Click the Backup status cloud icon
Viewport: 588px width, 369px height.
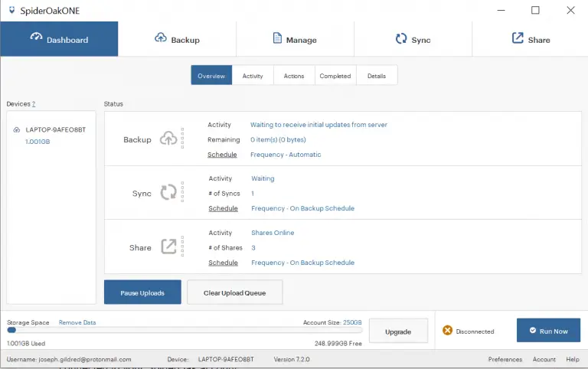[x=168, y=139]
